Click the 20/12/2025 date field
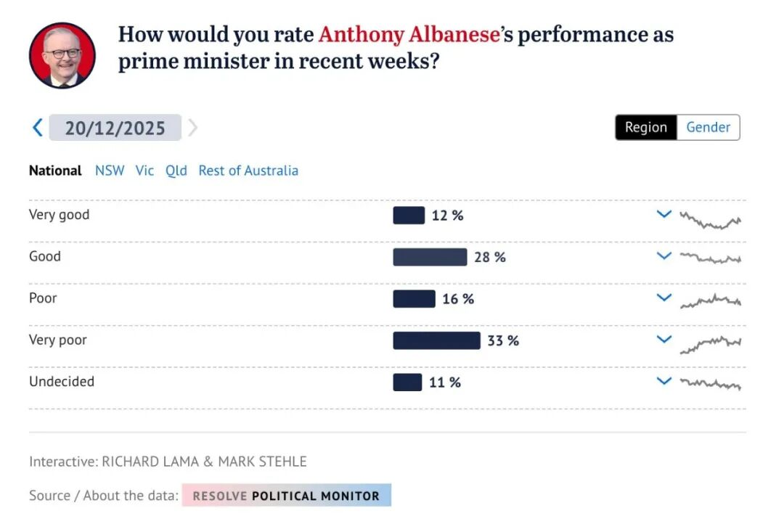The height and width of the screenshot is (532, 784). (x=115, y=128)
